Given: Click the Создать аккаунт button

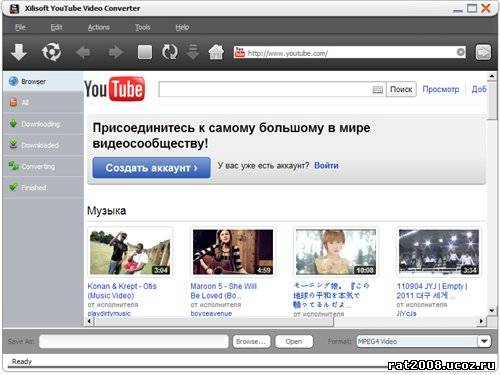Looking at the screenshot, I should click(151, 168).
